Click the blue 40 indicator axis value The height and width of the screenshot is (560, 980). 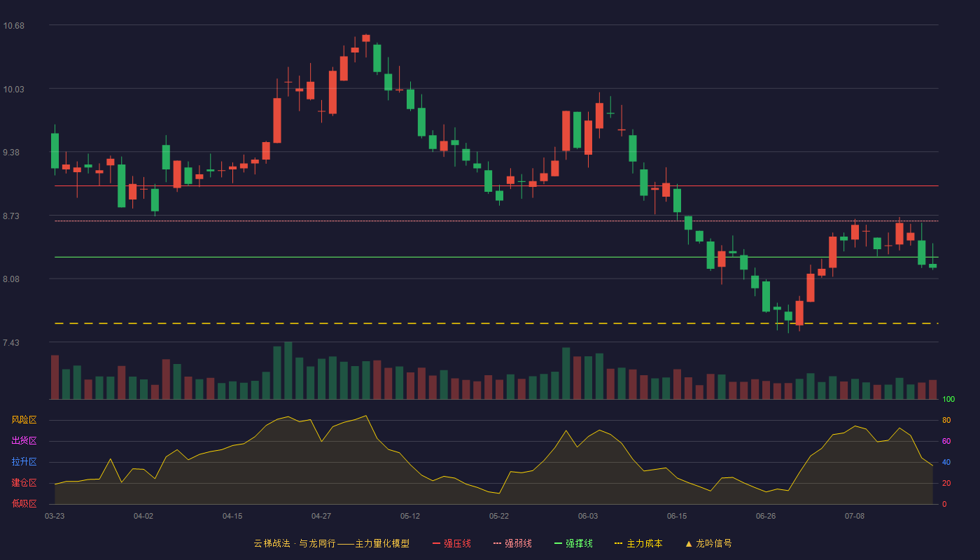coord(946,463)
